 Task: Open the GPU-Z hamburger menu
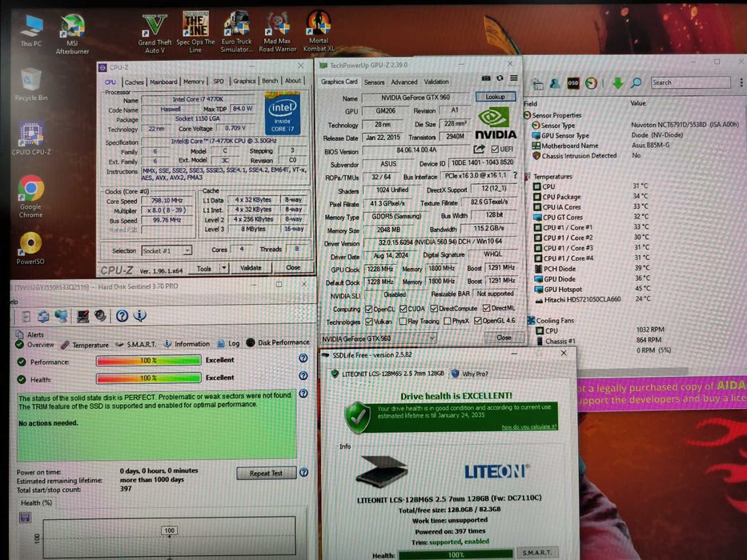pos(513,78)
